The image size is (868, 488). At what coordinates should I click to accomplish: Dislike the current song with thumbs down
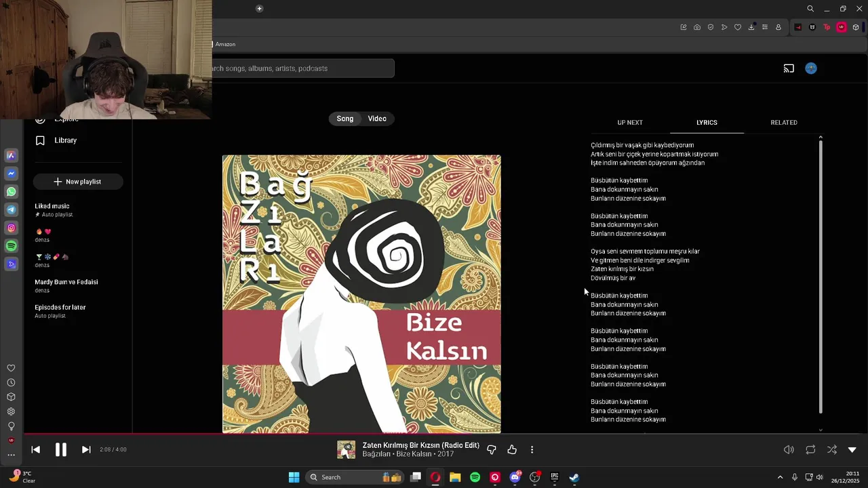click(x=492, y=449)
